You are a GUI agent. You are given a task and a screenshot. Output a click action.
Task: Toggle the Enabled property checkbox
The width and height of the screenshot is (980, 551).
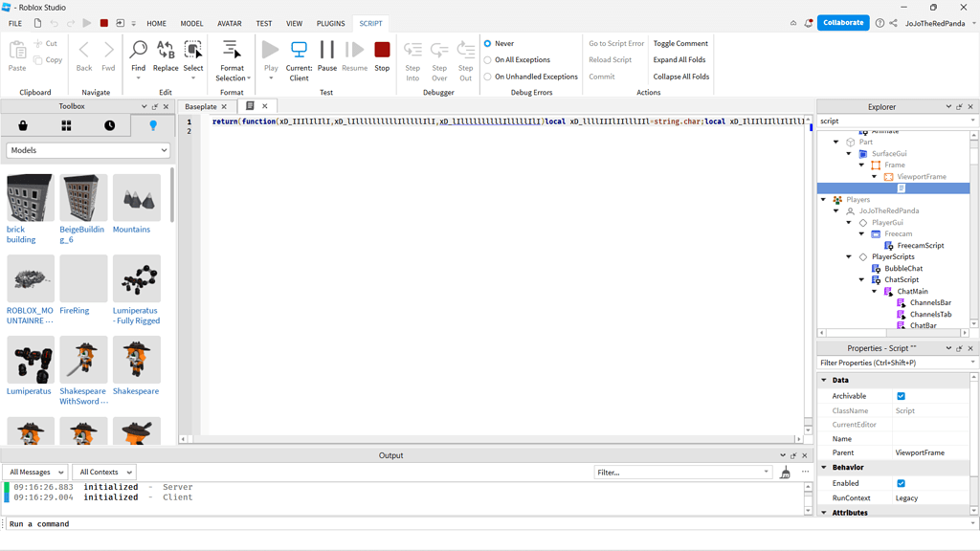point(901,483)
